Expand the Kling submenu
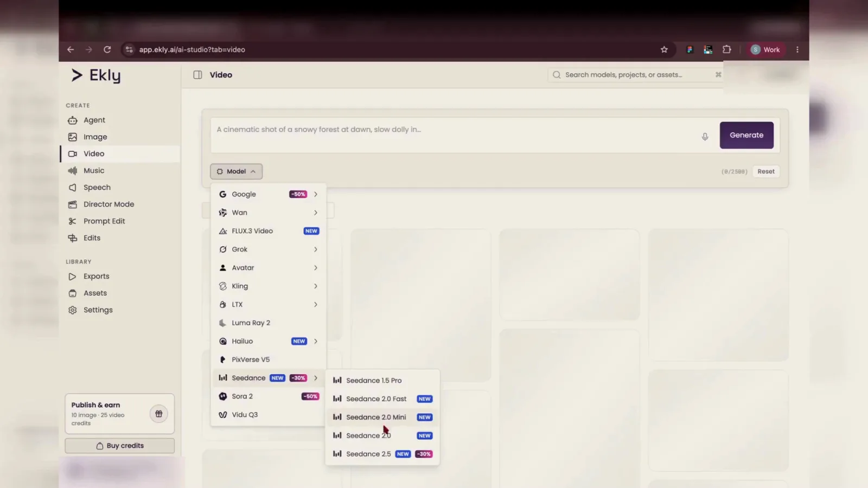This screenshot has width=868, height=488. (x=269, y=286)
